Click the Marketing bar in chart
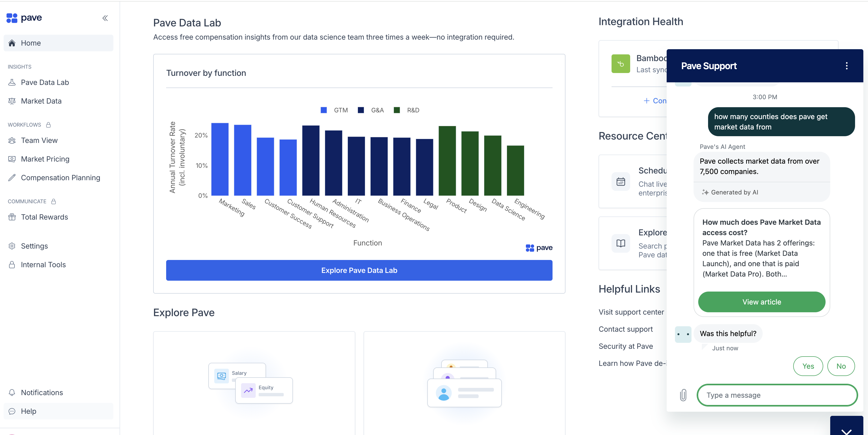Image resolution: width=868 pixels, height=435 pixels. (x=220, y=159)
